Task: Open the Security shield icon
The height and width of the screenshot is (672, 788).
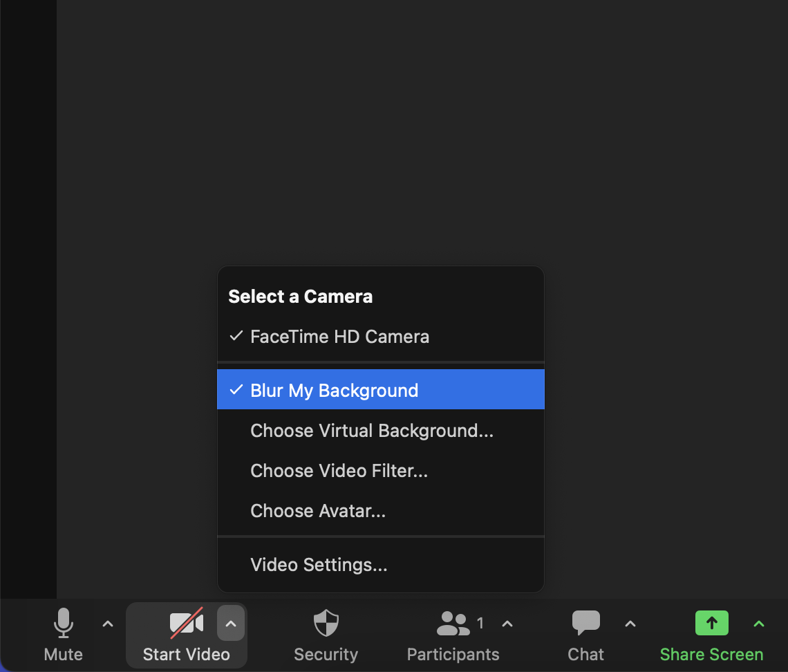Action: pos(325,624)
